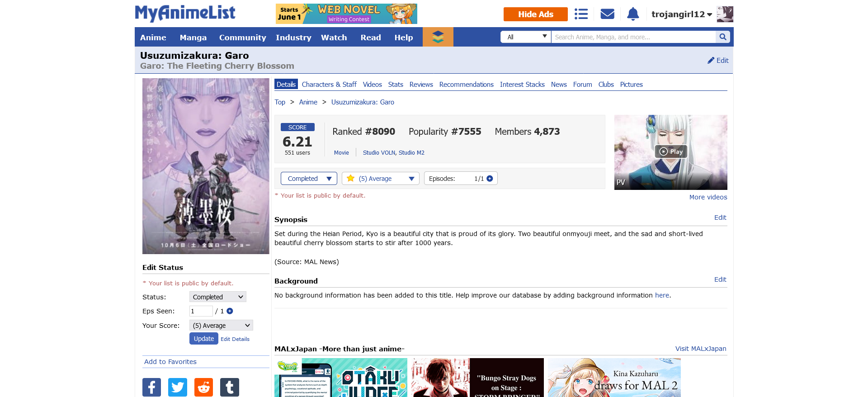Open the Help menu
Screen dimensions: 868x397
(404, 38)
